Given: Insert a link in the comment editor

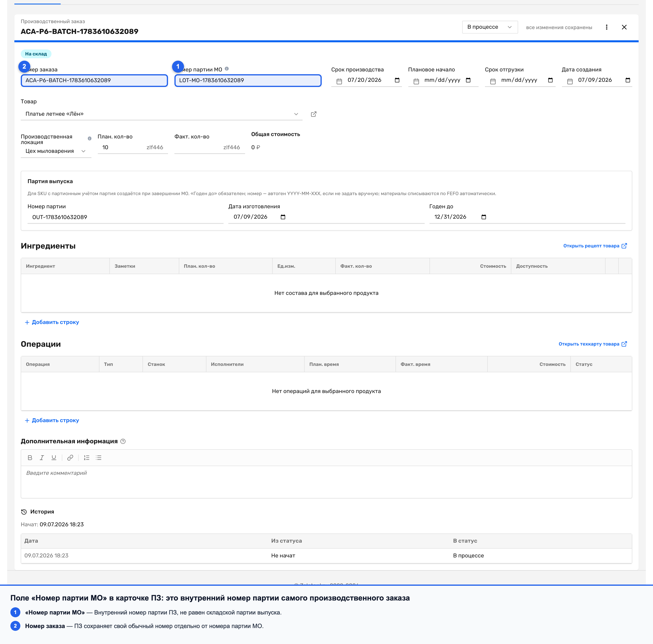Looking at the screenshot, I should click(70, 457).
